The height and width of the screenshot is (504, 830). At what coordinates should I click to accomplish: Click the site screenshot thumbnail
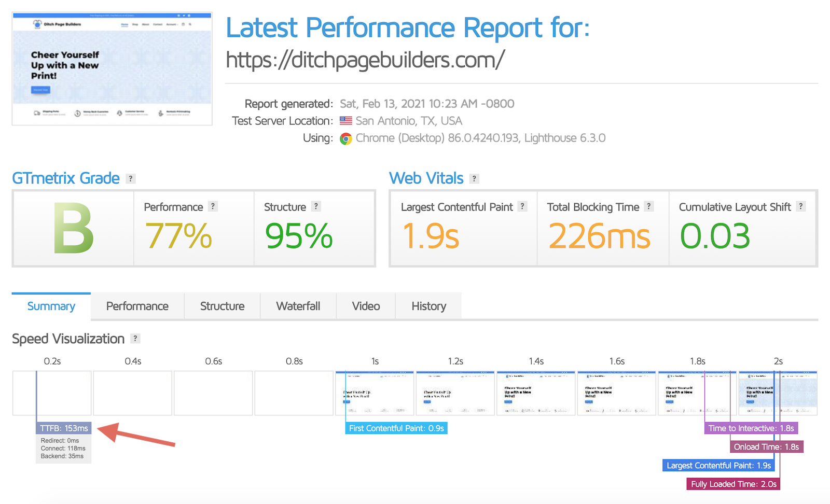click(112, 69)
